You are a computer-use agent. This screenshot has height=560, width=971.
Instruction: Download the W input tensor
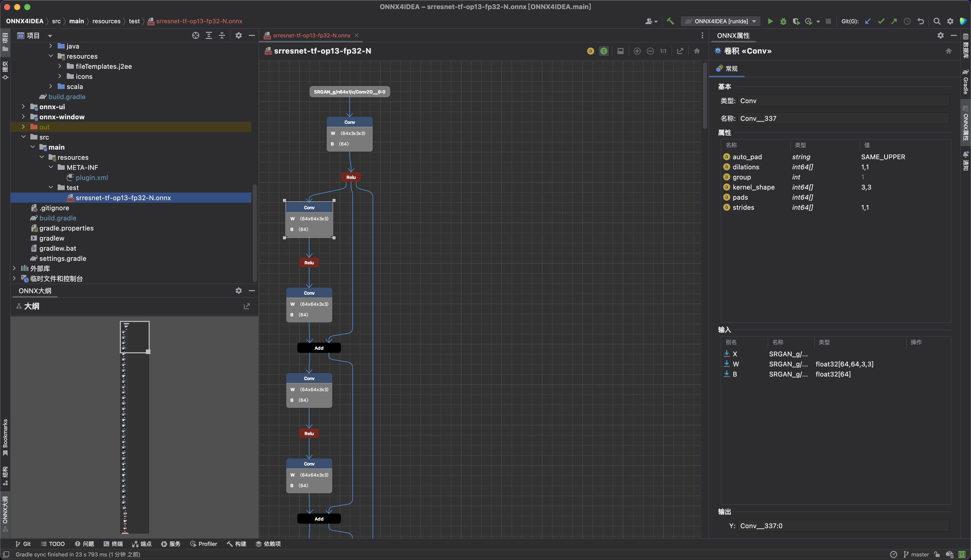pos(727,364)
